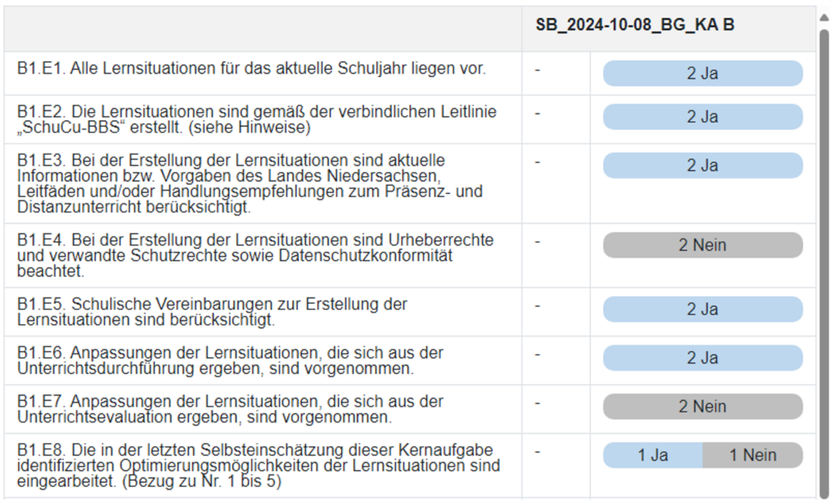
Task: Select the '2 Ja' bar for B1.E5
Action: (702, 309)
